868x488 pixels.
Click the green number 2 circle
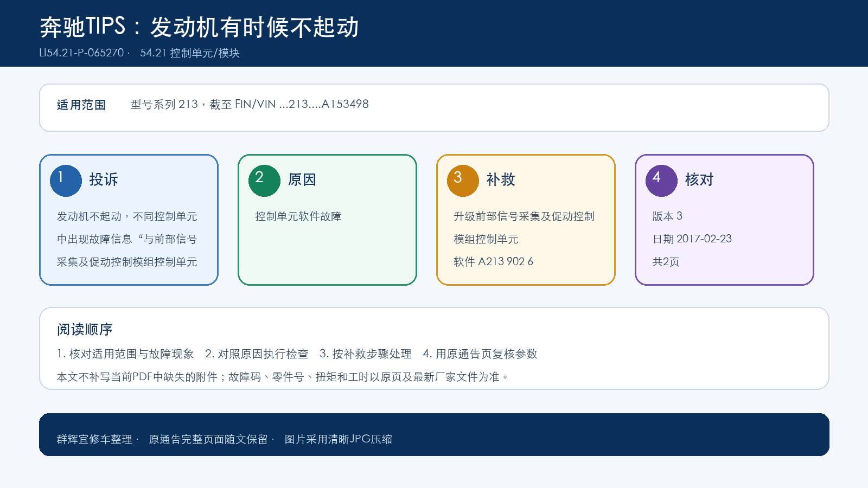point(264,181)
